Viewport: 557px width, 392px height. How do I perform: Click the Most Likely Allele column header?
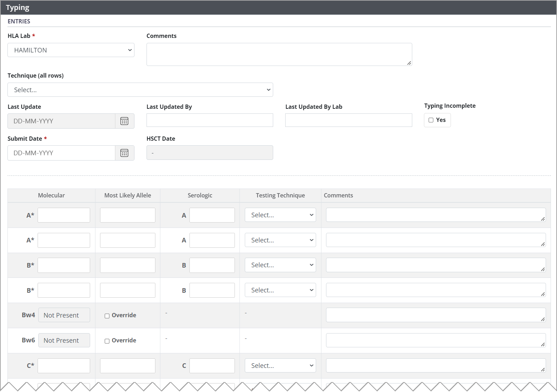(x=128, y=195)
